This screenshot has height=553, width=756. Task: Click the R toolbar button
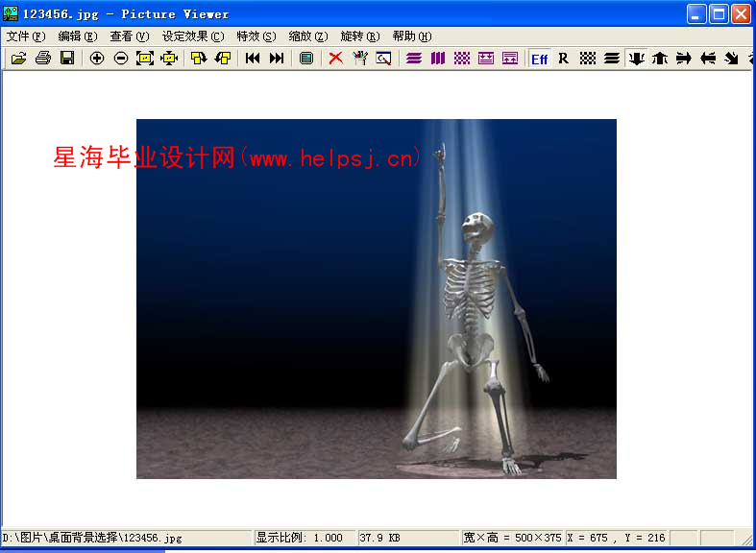click(x=564, y=59)
